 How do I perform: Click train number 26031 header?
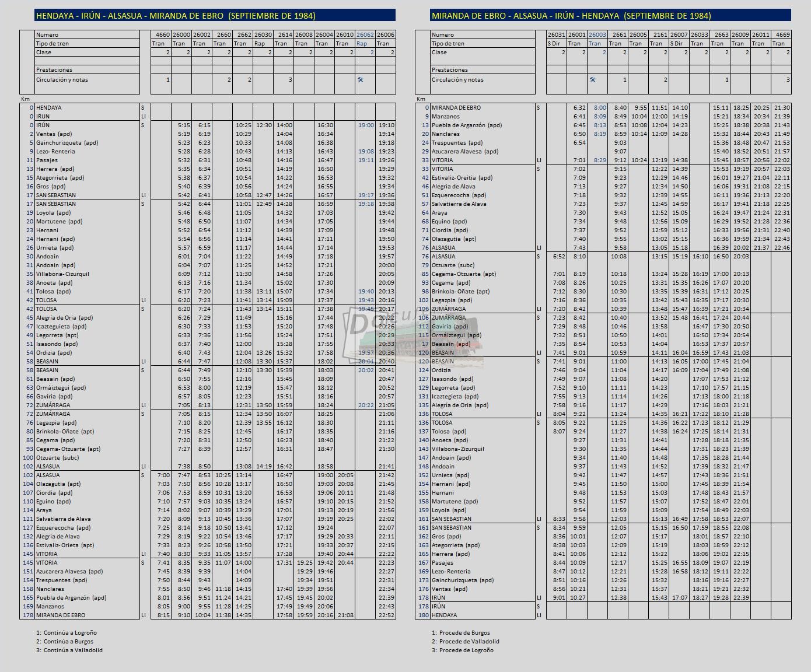(x=557, y=35)
